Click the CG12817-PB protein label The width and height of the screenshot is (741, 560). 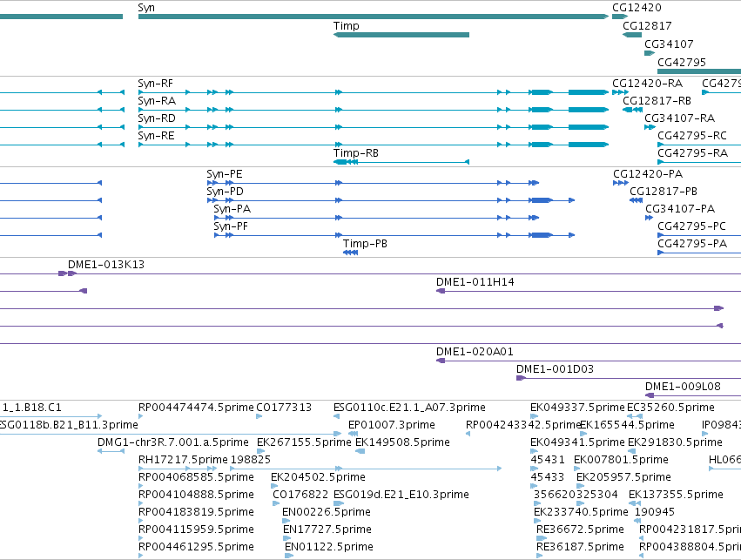pyautogui.click(x=664, y=192)
